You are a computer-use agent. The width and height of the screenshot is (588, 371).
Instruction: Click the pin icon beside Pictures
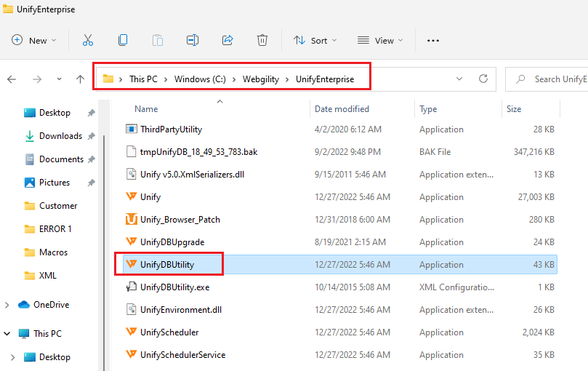91,183
